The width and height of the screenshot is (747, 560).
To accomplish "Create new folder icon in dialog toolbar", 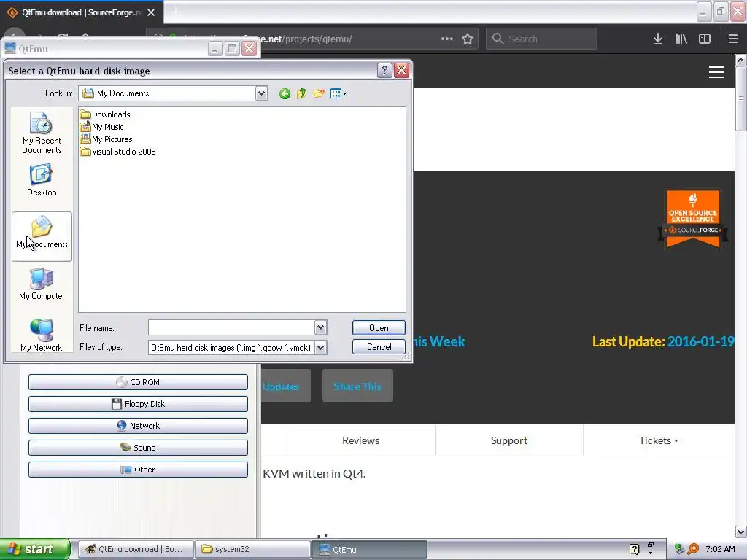I will coord(319,93).
